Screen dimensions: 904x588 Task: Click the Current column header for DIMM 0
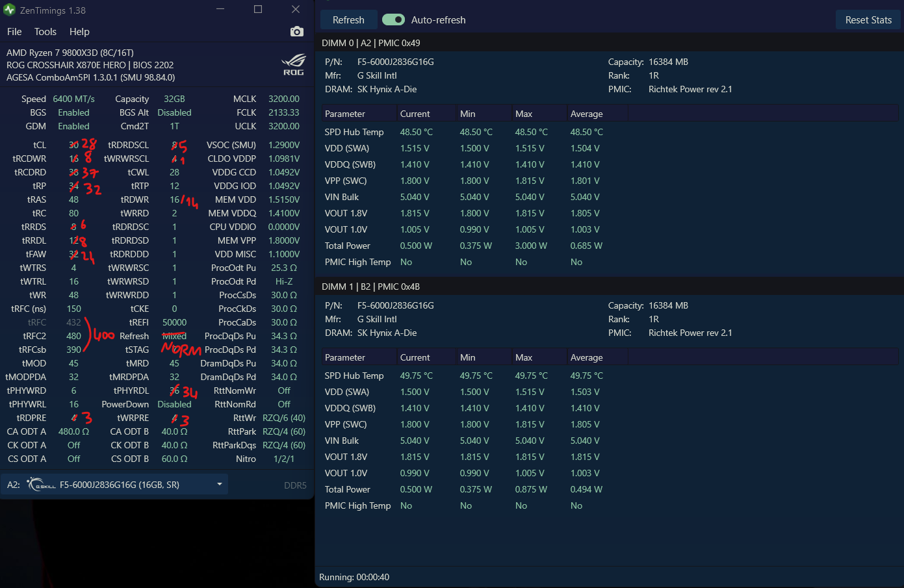(426, 114)
